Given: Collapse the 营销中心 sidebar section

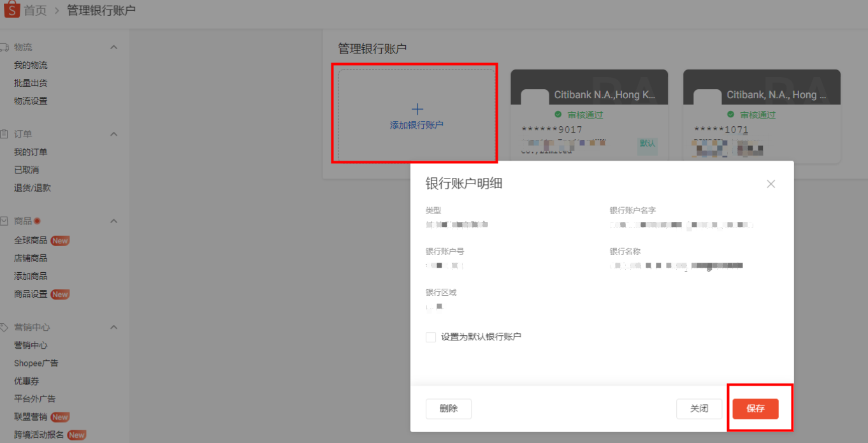Looking at the screenshot, I should pos(113,326).
